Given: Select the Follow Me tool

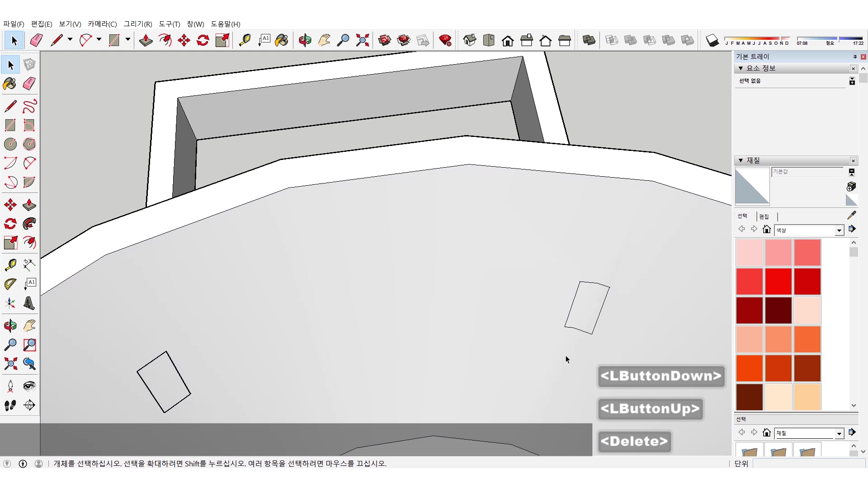Looking at the screenshot, I should (x=29, y=224).
